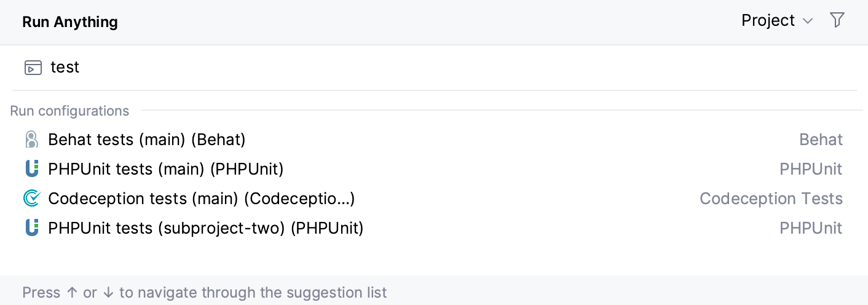This screenshot has height=305, width=868.
Task: Click the Codeception Tests type label
Action: pyautogui.click(x=771, y=199)
